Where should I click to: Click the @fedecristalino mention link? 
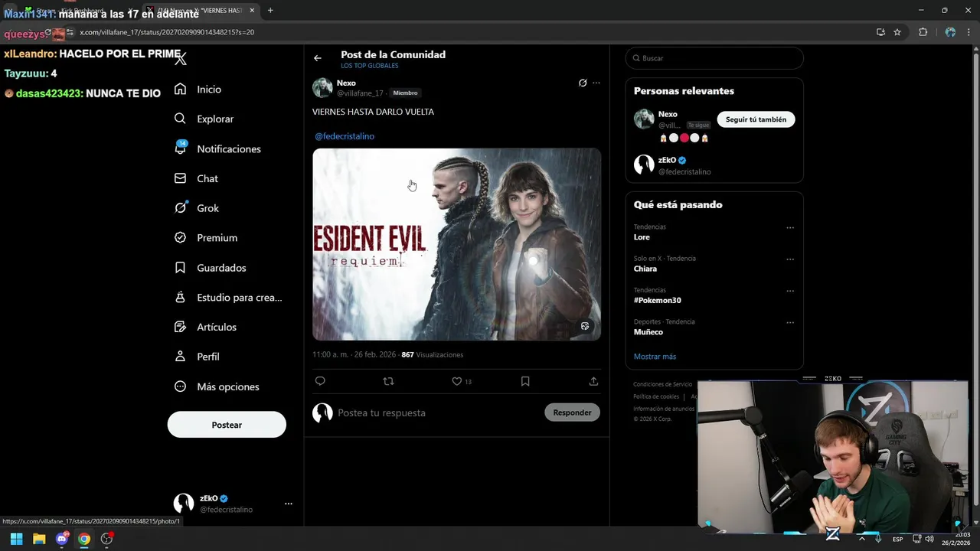pyautogui.click(x=345, y=136)
